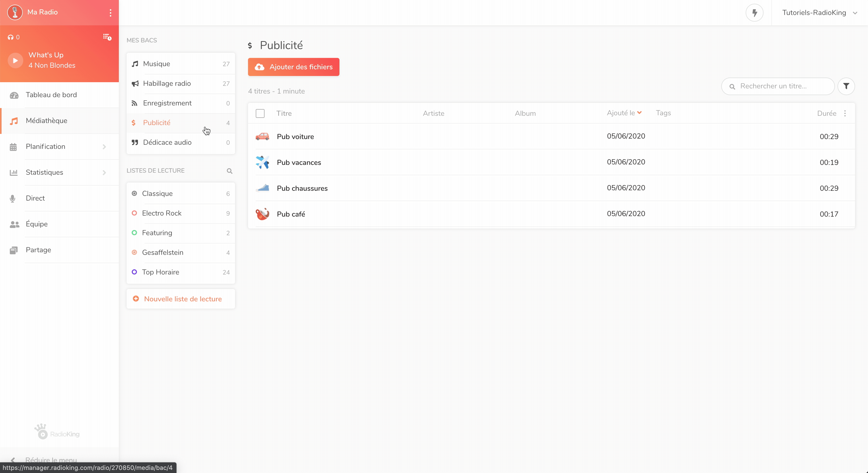Create a Nouvelle liste de lecture
This screenshot has height=473, width=868.
coord(181,299)
